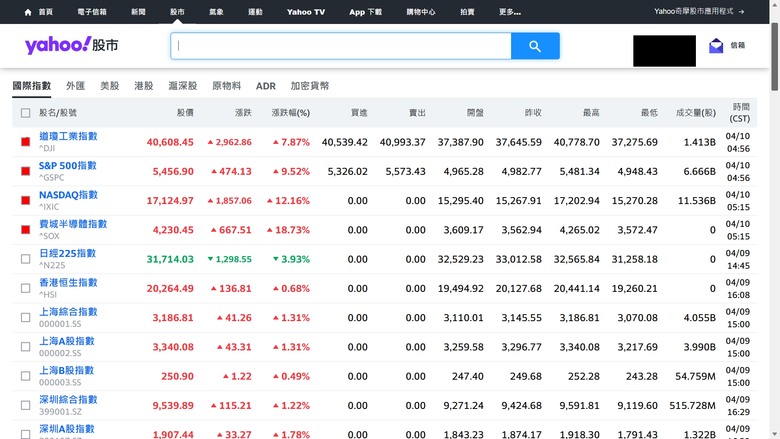
Task: Open 氣象 in the top navigation
Action: (x=216, y=12)
